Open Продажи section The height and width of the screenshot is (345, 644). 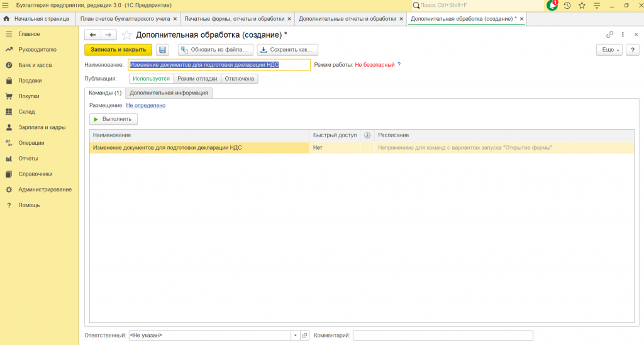(30, 81)
